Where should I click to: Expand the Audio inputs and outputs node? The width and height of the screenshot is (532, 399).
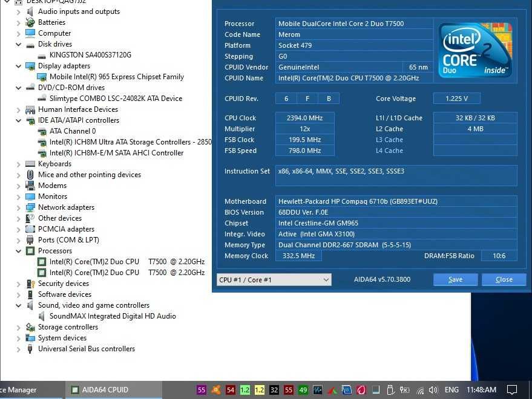[18, 12]
